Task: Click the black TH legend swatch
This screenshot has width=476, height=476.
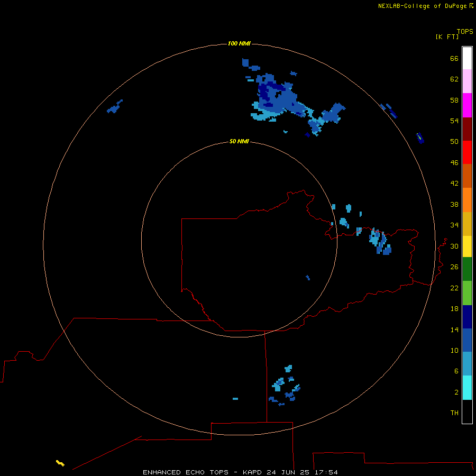Action: click(x=467, y=411)
